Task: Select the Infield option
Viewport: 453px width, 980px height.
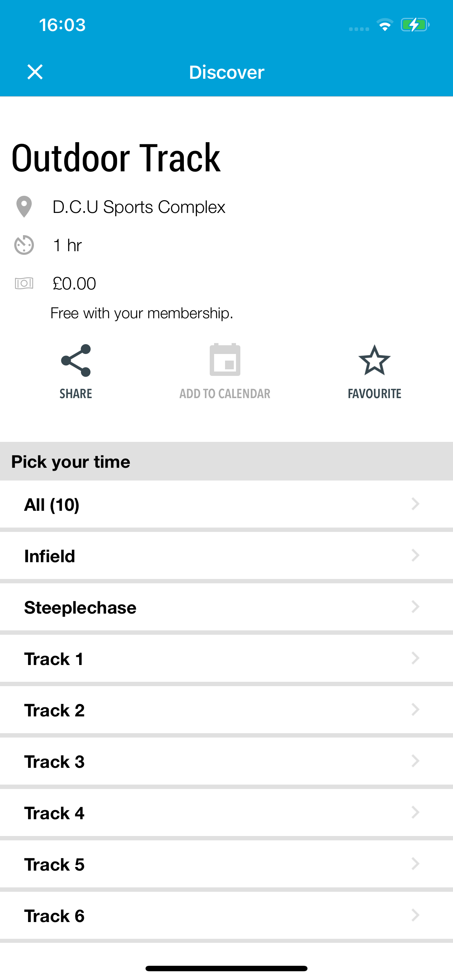Action: point(226,556)
